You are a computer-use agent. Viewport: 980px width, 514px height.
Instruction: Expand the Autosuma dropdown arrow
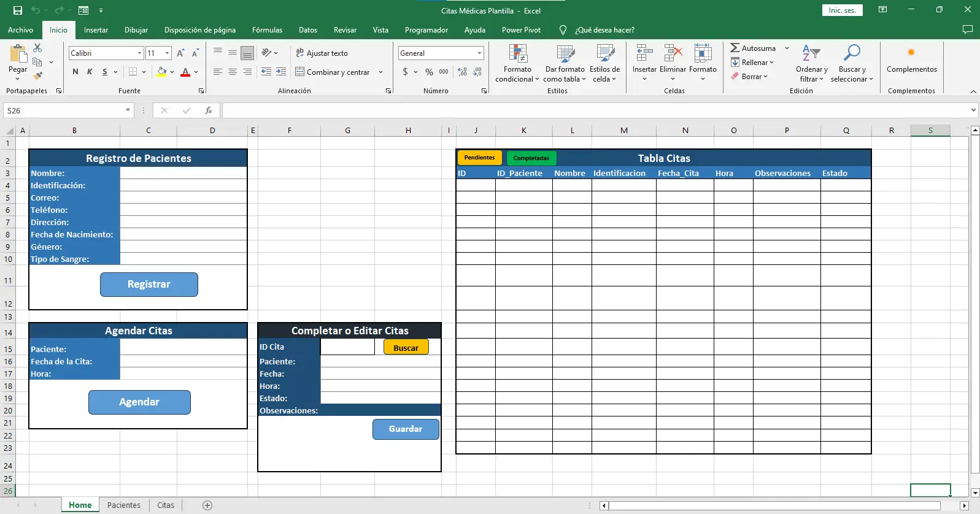[x=787, y=48]
